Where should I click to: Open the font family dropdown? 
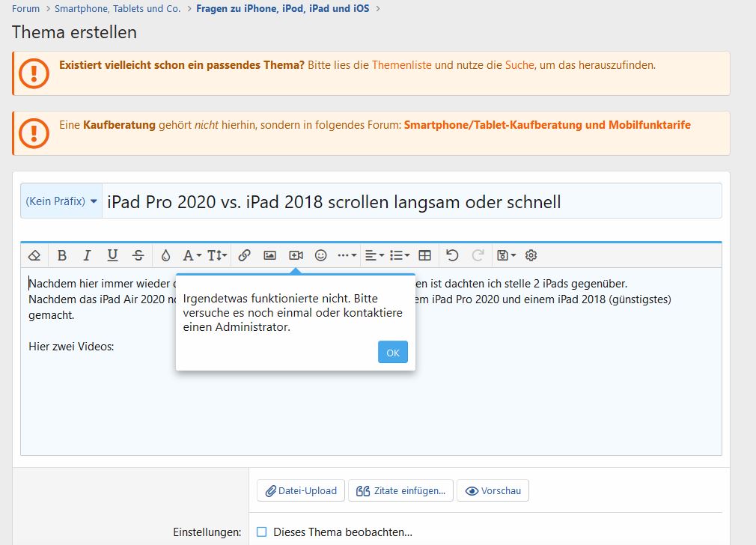point(192,255)
